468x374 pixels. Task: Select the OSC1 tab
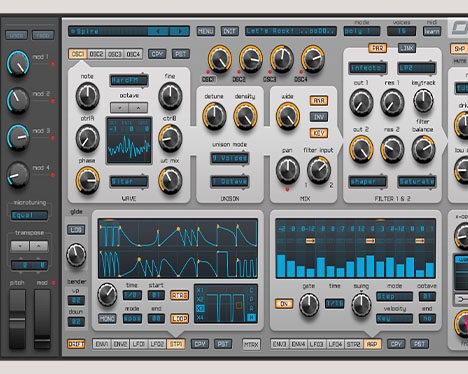pyautogui.click(x=78, y=54)
